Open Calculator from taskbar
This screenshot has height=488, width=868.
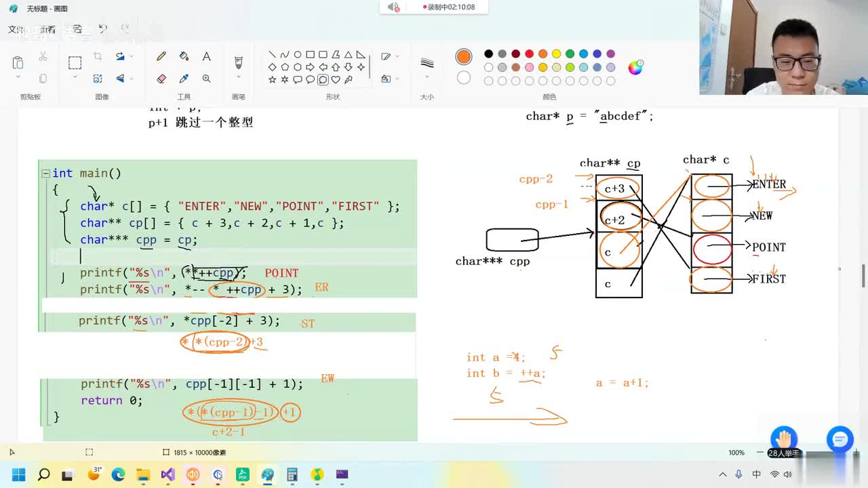(292, 474)
